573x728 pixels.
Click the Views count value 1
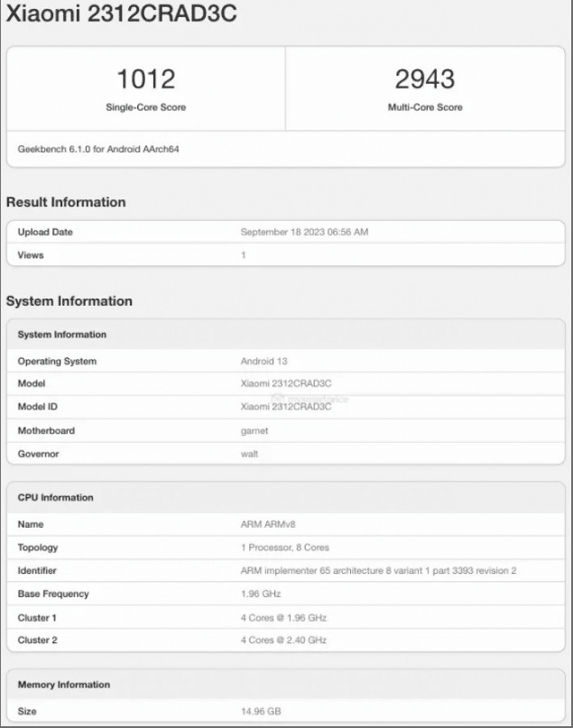[244, 255]
